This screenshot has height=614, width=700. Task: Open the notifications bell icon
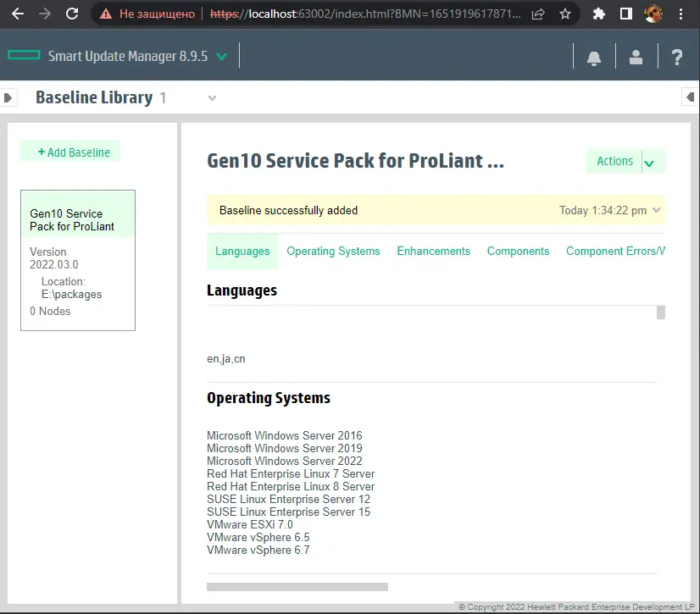click(594, 58)
